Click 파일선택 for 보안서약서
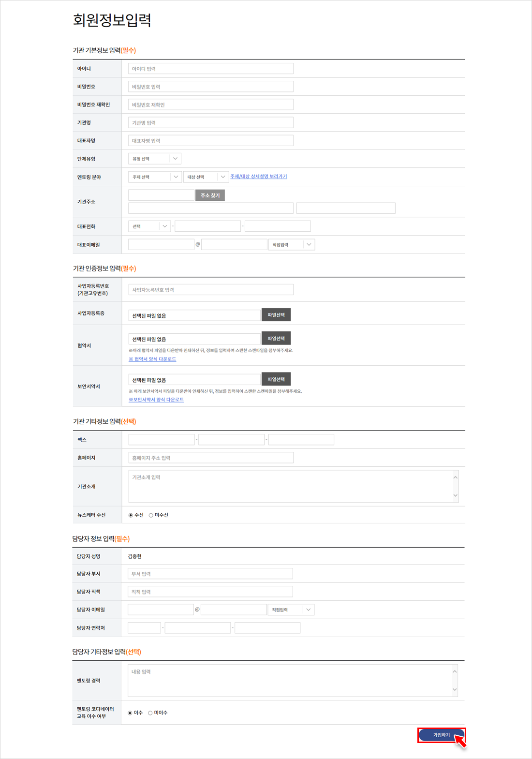532x759 pixels. coord(276,379)
